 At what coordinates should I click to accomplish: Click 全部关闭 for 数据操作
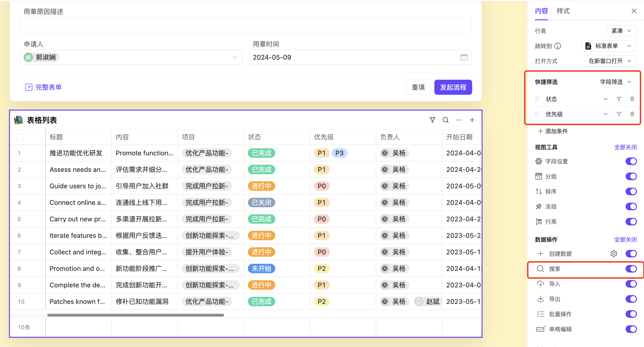click(625, 240)
